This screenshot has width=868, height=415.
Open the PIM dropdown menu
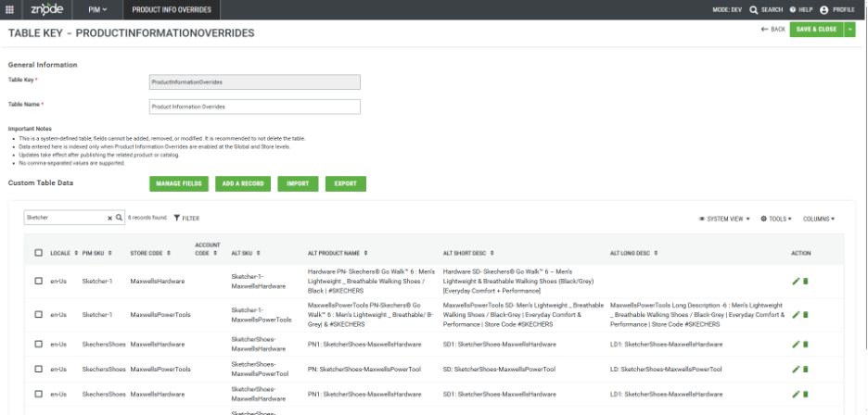[97, 9]
